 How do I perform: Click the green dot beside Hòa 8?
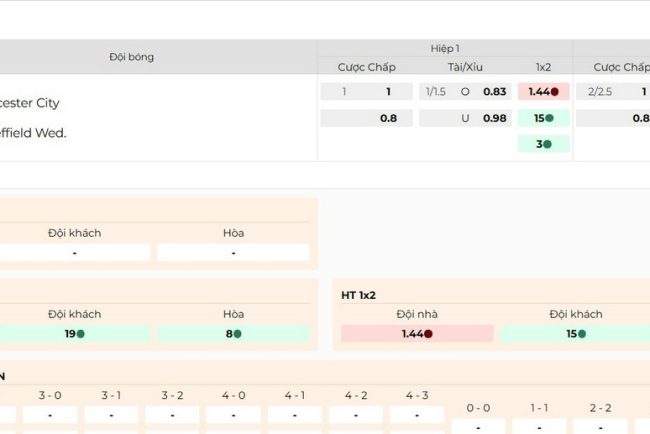tap(238, 334)
